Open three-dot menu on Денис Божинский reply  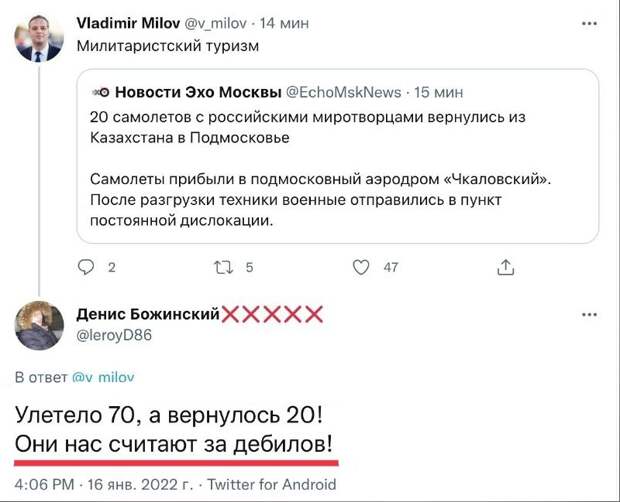[x=589, y=315]
